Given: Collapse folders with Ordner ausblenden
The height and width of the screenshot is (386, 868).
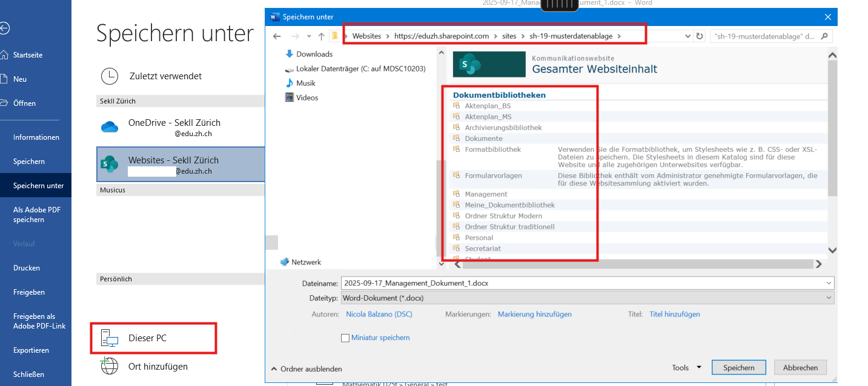Looking at the screenshot, I should pyautogui.click(x=306, y=369).
